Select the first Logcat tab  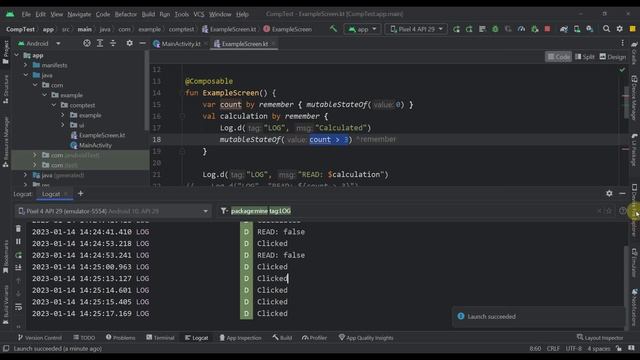coord(22,194)
